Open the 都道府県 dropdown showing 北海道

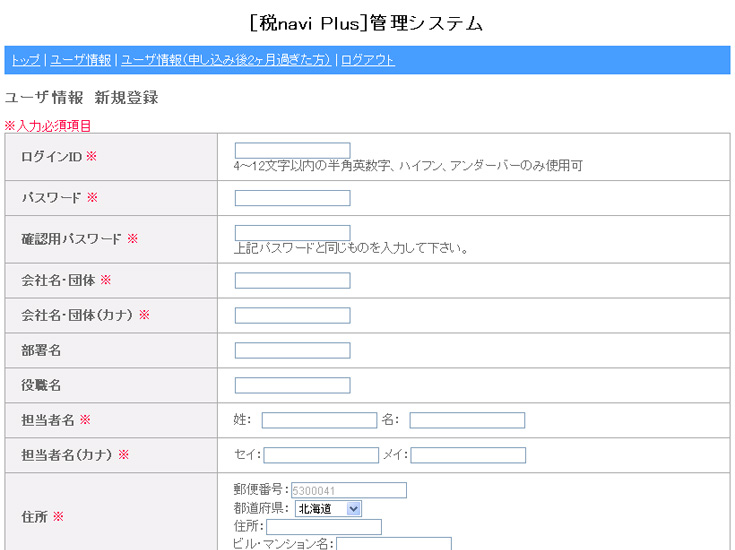point(328,509)
